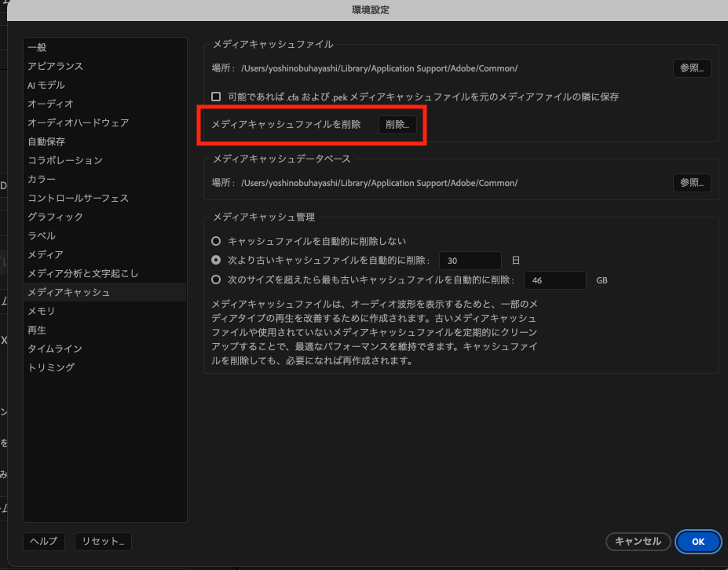
Task: Click the GB size field showing 46
Action: pos(555,280)
